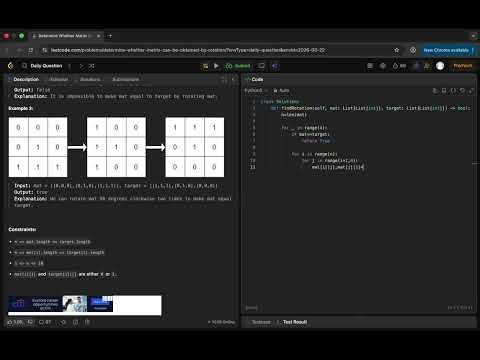The width and height of the screenshot is (480, 360).
Task: Click the reset code icon in editor toolbar
Action: coord(462,90)
